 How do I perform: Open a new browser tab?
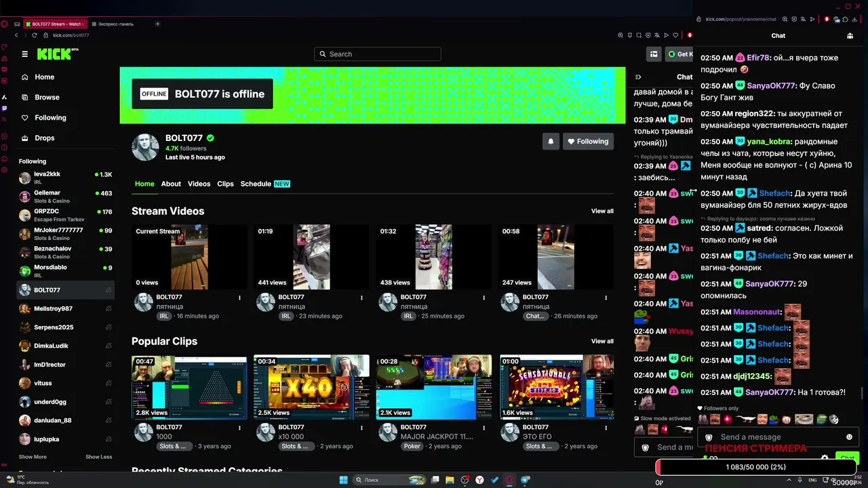tap(157, 24)
